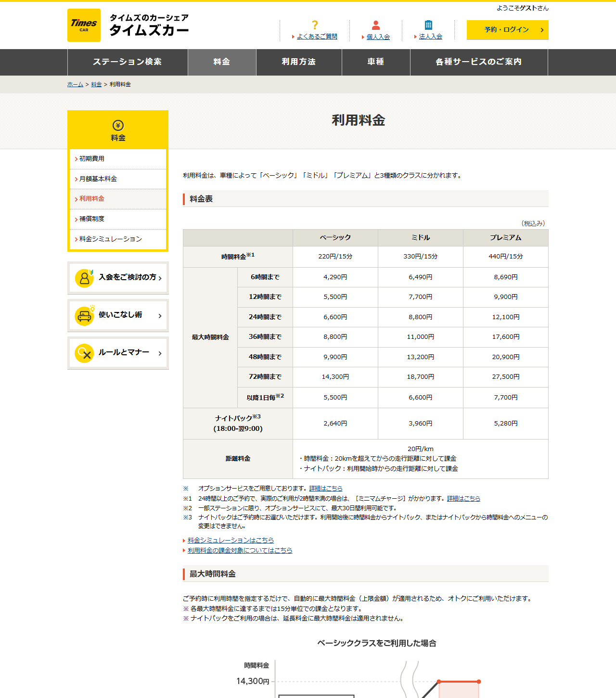This screenshot has width=616, height=698.
Task: Open 車種 in main navigation
Action: (x=376, y=62)
